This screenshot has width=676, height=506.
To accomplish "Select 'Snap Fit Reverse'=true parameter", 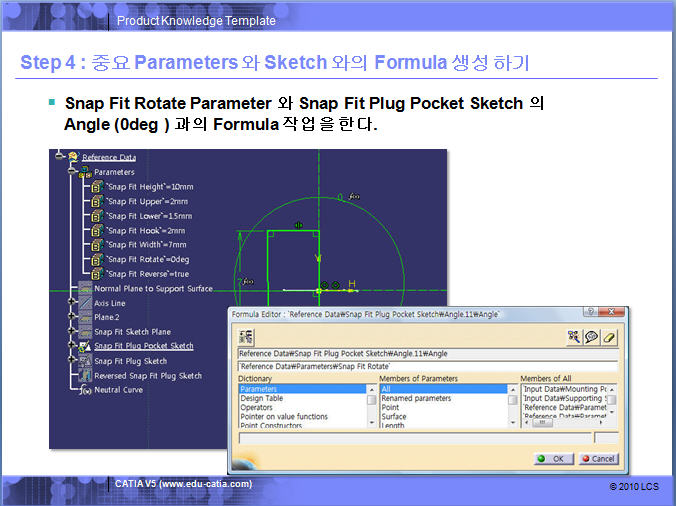I will point(147,274).
